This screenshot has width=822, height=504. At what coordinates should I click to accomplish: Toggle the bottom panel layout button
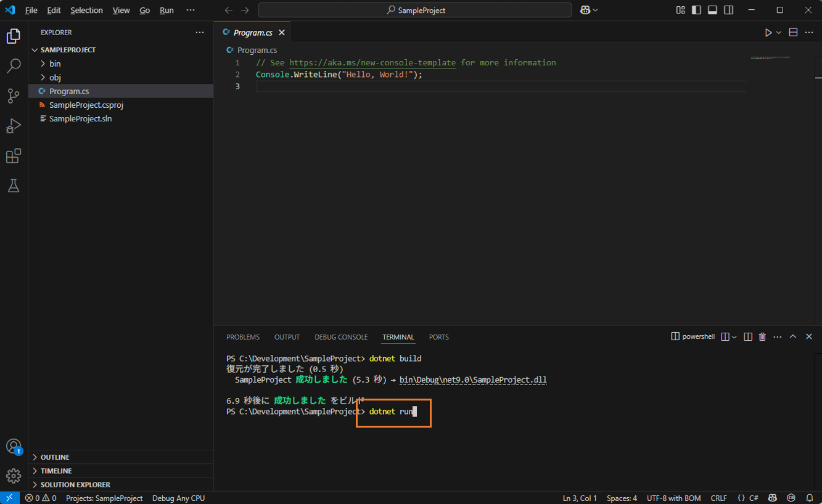click(x=712, y=10)
